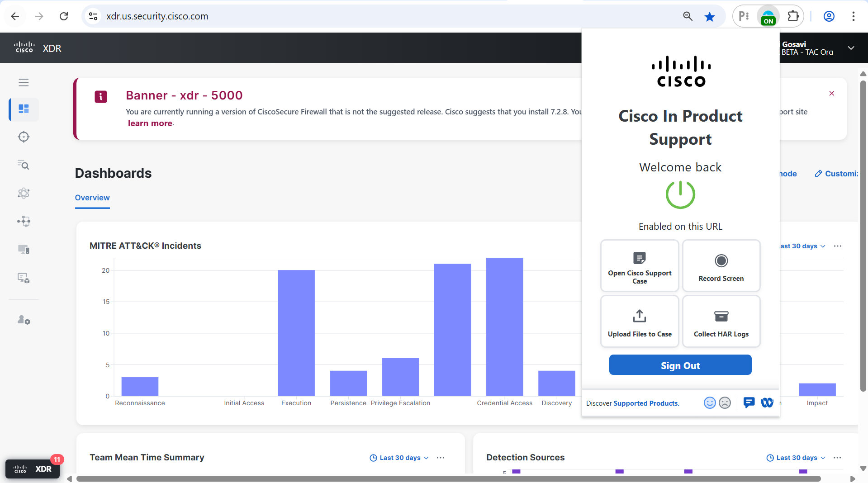The image size is (868, 483).
Task: Click the Webex icon in popup footer
Action: click(767, 402)
